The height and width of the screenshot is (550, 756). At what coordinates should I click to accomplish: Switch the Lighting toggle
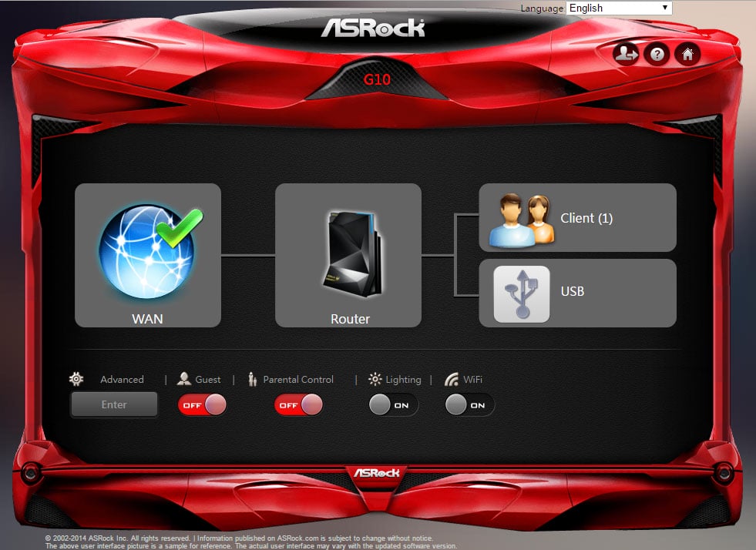(394, 405)
